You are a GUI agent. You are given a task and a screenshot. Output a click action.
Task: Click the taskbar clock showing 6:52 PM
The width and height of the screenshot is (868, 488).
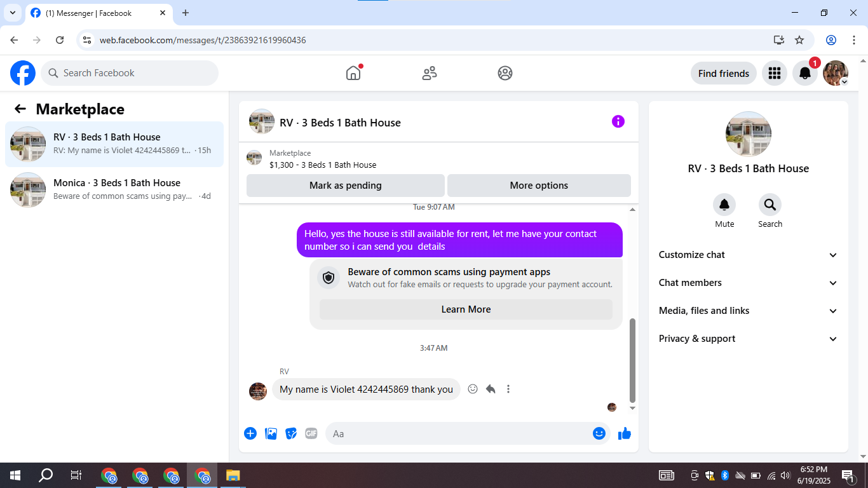tap(813, 475)
